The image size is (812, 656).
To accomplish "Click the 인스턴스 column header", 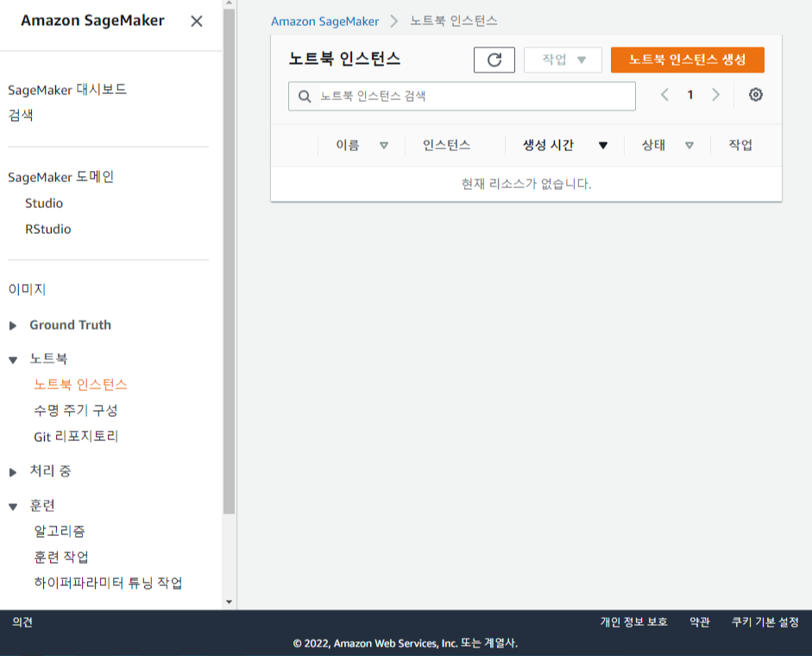I will pos(446,145).
